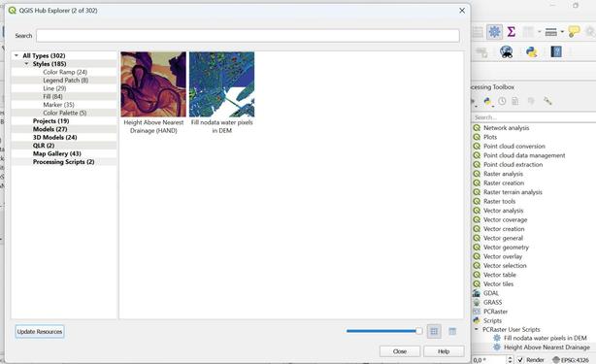Toggle the Render checkbox in status bar
Image resolution: width=596 pixels, height=364 pixels.
(520, 359)
